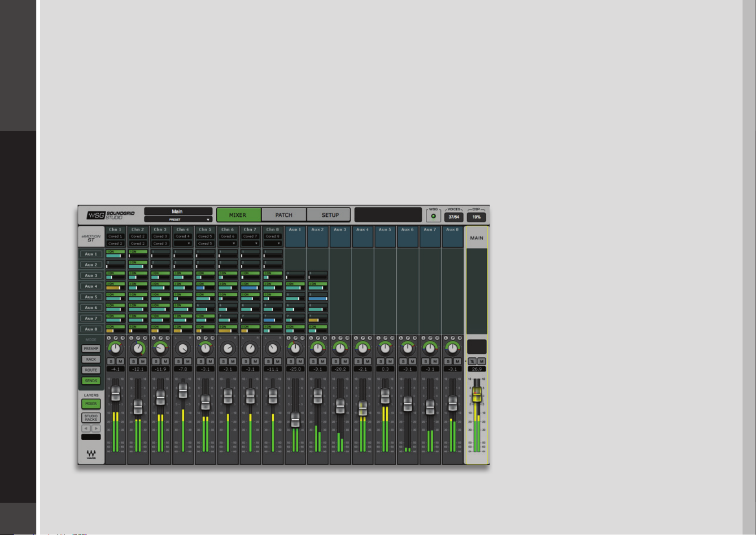756x535 pixels.
Task: Select PREAMP mode button
Action: [x=91, y=348]
